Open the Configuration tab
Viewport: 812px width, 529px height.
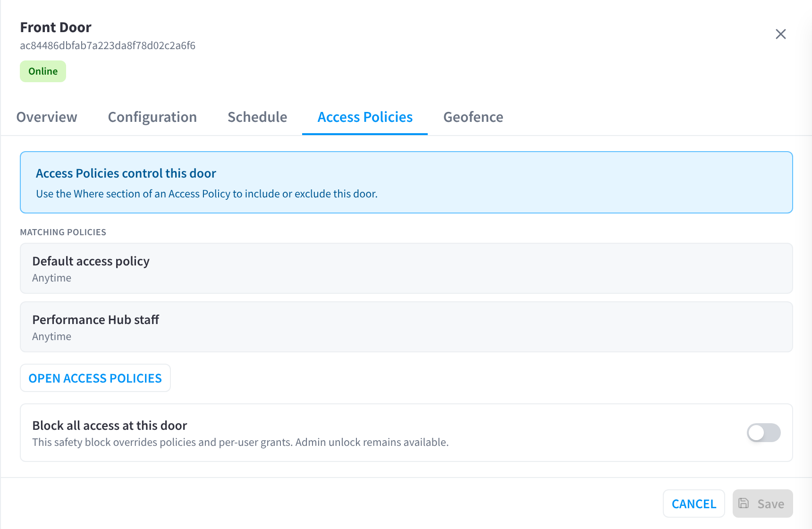point(152,117)
